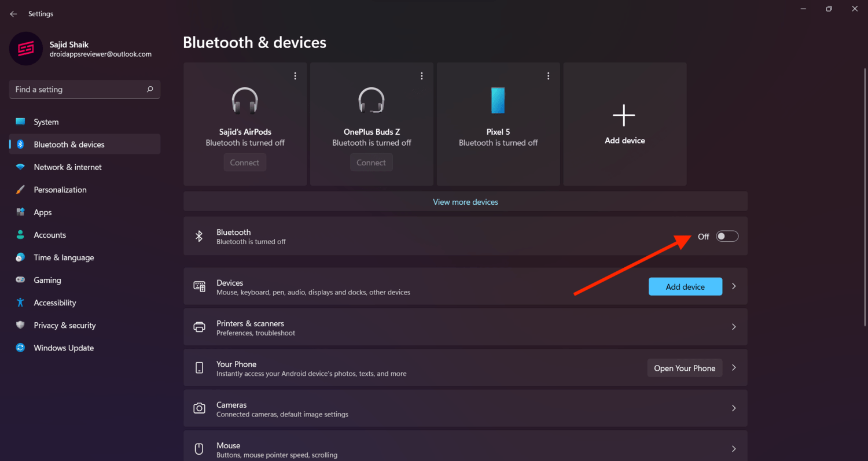Image resolution: width=868 pixels, height=461 pixels.
Task: Turn on the Bluetooth toggle
Action: pyautogui.click(x=727, y=236)
